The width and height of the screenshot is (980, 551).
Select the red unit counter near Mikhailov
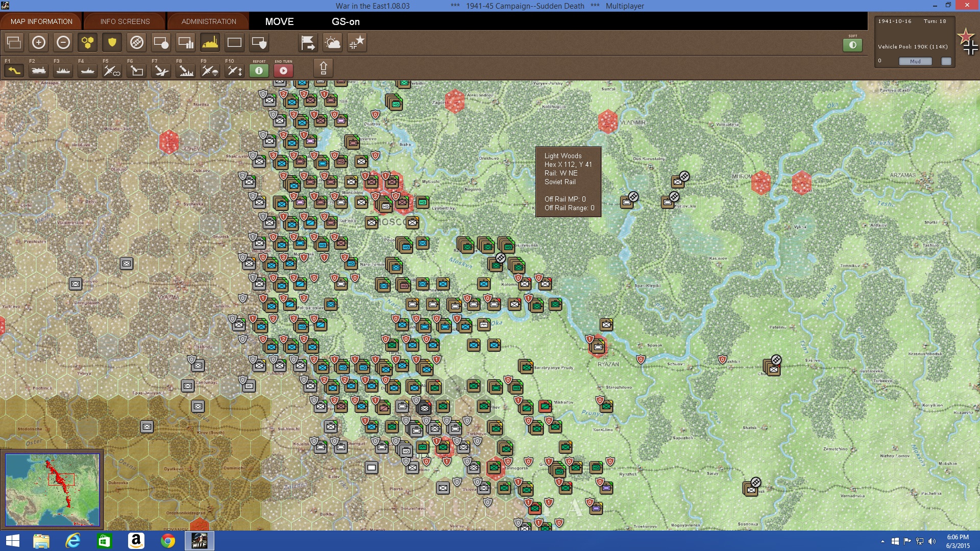coord(545,406)
